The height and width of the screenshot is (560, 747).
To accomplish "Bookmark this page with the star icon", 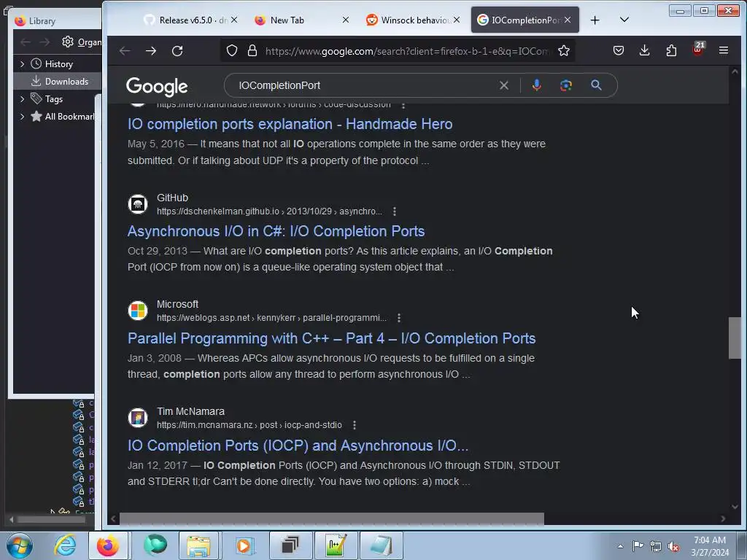I will (564, 50).
